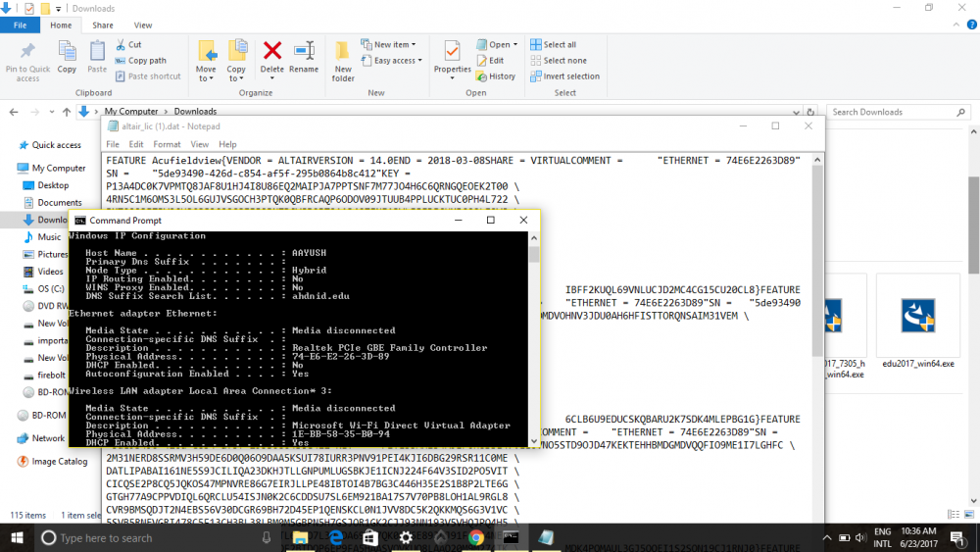Create a New folder
This screenshot has width=980, height=552.
pos(342,61)
